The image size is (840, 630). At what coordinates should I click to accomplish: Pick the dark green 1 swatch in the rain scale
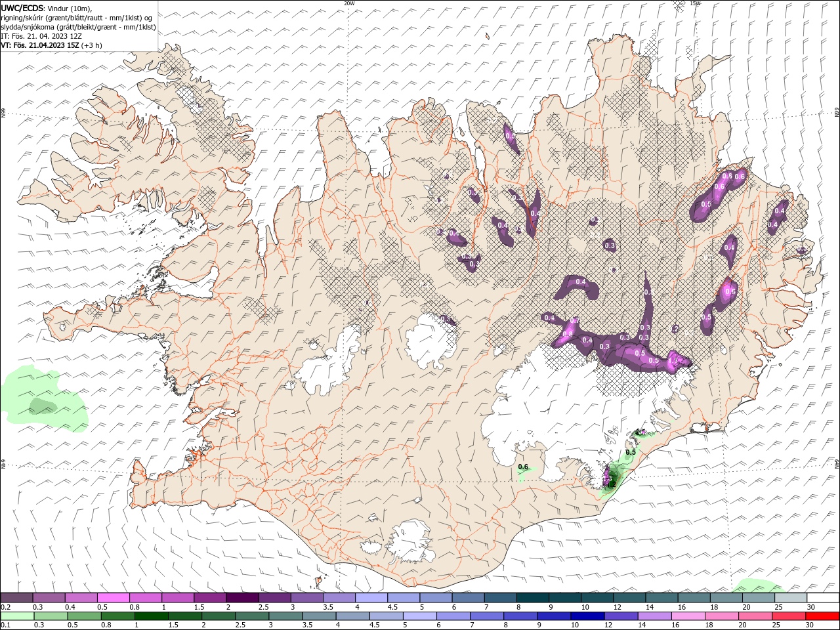click(151, 616)
